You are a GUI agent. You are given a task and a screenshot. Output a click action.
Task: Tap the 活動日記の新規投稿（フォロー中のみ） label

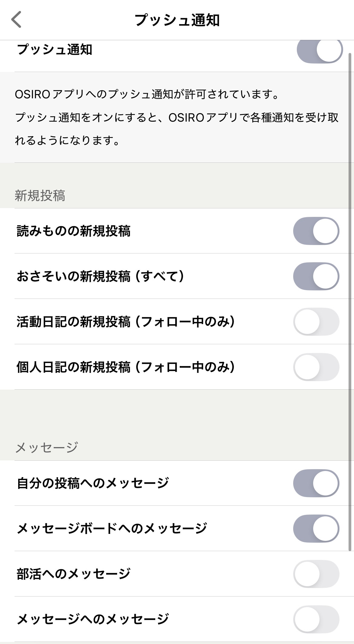pyautogui.click(x=126, y=322)
